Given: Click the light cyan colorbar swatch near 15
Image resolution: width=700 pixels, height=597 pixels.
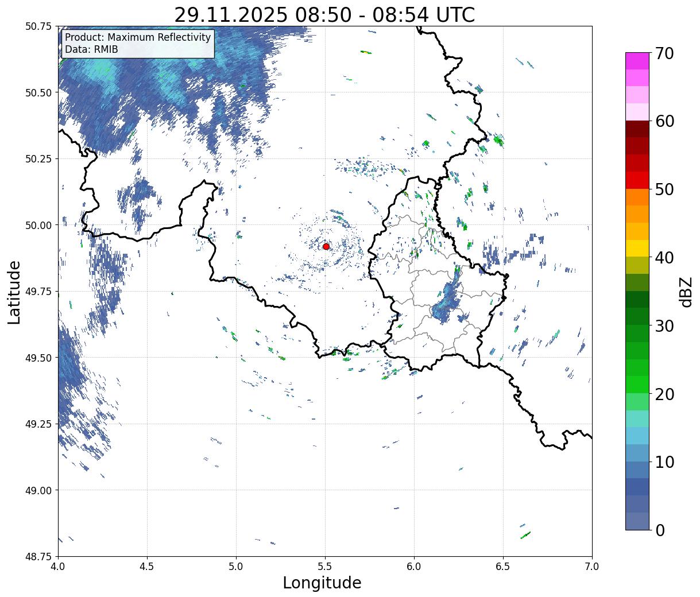Looking at the screenshot, I should pos(637,418).
